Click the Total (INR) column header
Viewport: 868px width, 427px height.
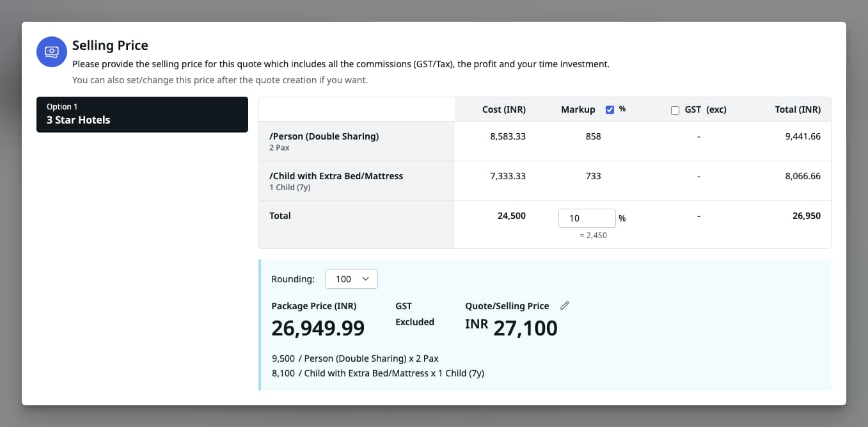pos(797,109)
